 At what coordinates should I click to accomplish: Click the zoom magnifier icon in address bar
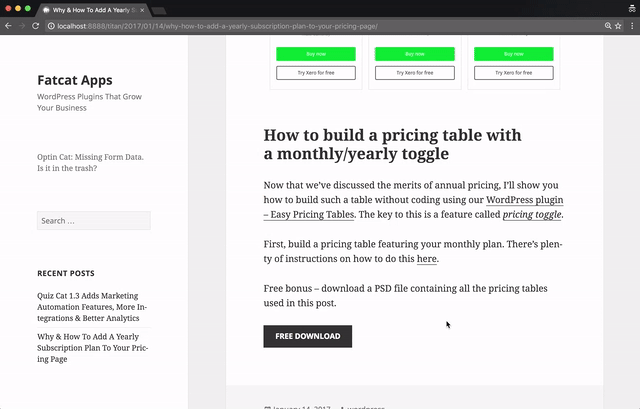tap(608, 25)
